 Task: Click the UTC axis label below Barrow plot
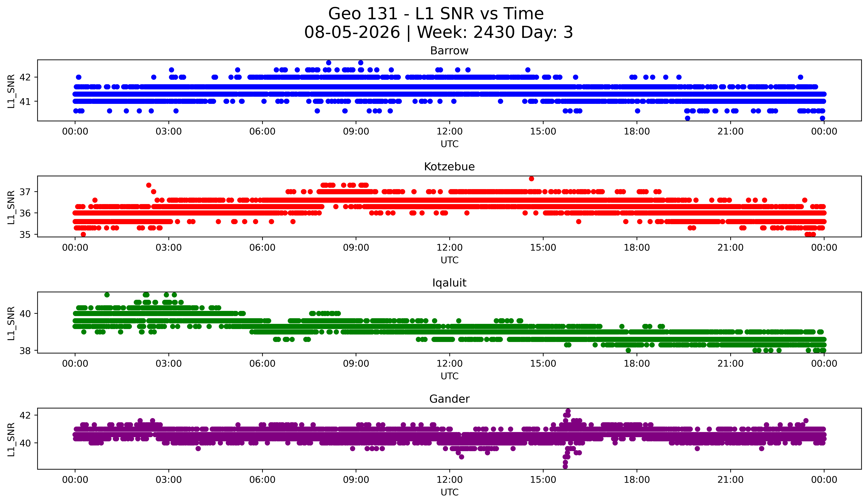[450, 144]
